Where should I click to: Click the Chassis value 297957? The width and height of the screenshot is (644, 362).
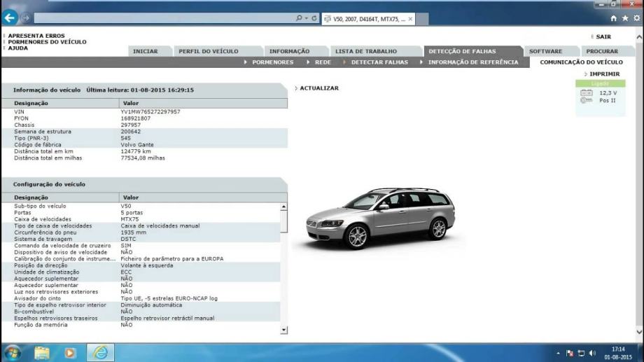click(131, 125)
